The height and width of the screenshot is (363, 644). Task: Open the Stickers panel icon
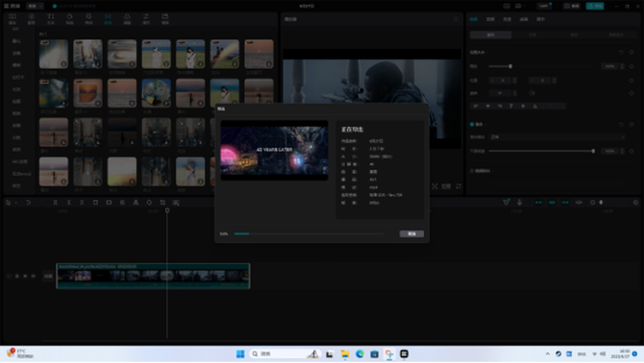click(69, 18)
